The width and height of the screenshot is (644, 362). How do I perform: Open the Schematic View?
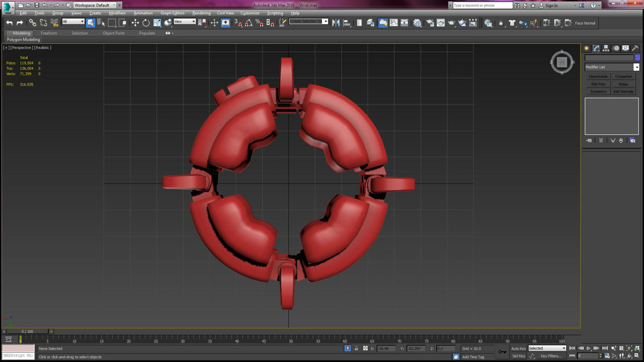point(404,23)
